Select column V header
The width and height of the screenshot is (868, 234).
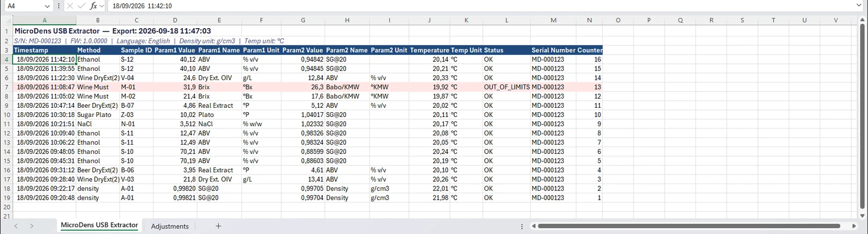coord(835,20)
